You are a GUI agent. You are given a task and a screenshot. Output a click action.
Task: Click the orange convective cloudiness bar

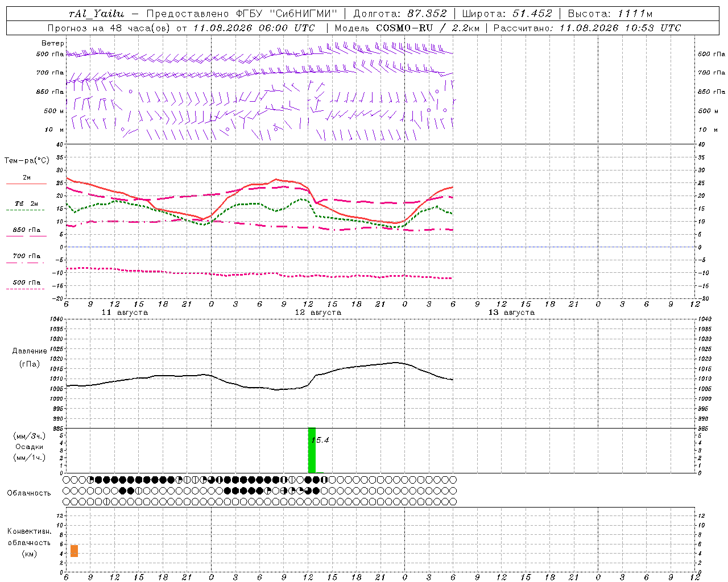click(74, 551)
